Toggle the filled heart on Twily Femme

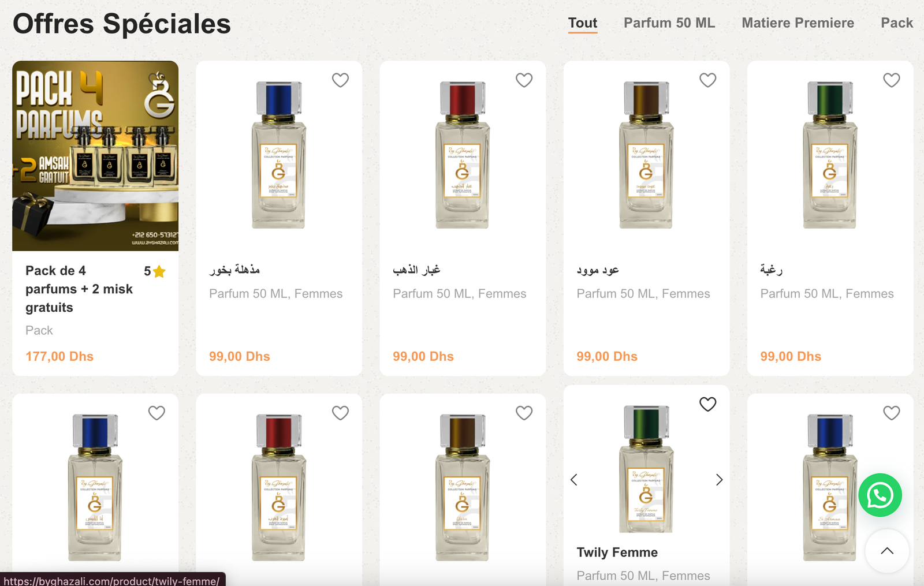click(x=707, y=405)
